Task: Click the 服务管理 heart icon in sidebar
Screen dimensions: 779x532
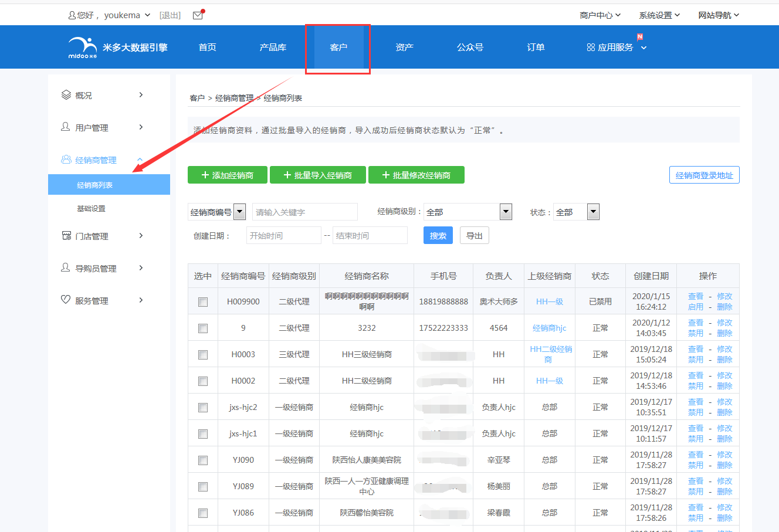Action: 66,300
